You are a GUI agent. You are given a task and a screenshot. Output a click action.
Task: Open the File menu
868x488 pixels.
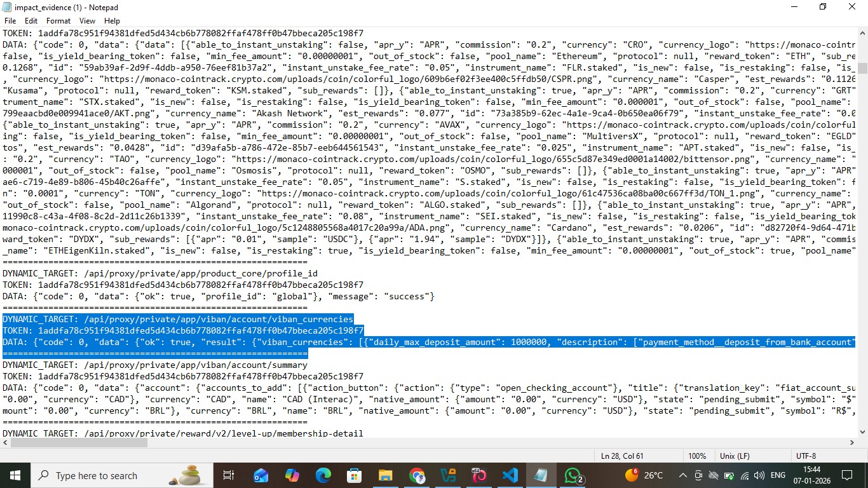click(10, 21)
